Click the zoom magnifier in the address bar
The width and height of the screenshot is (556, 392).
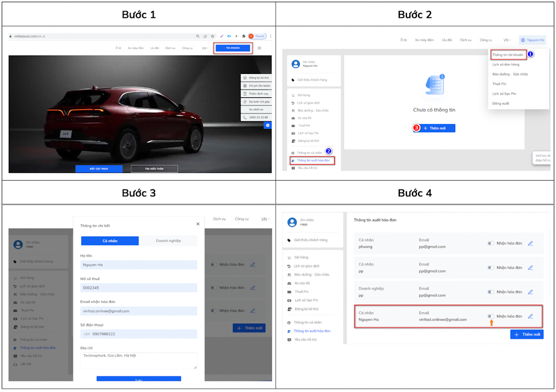[197, 36]
